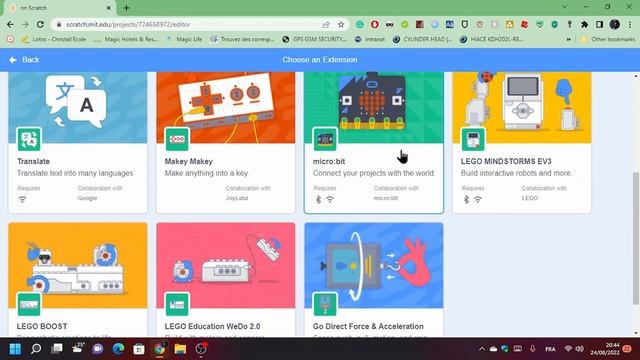The image size is (640, 360).
Task: Click the LEGO collaboration label on EV3 card
Action: point(530,198)
